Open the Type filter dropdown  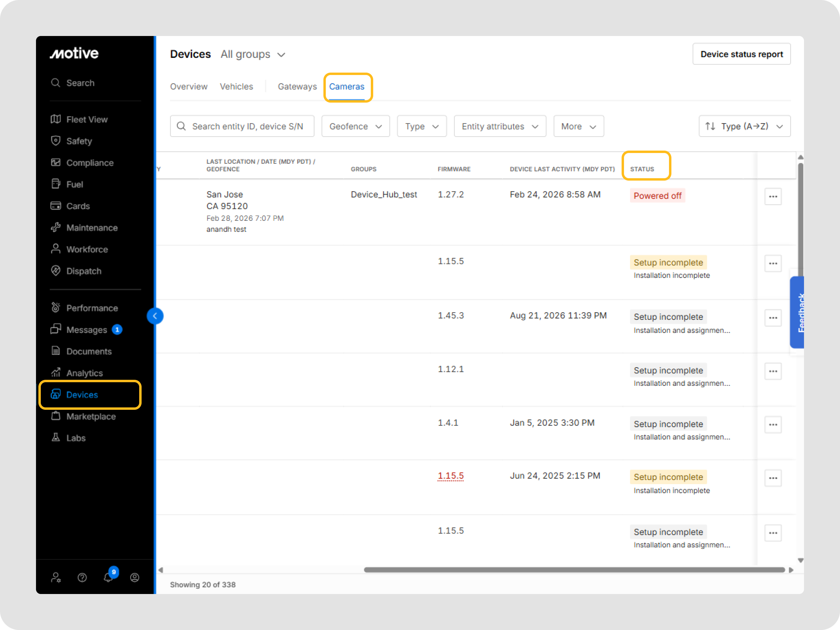pyautogui.click(x=422, y=126)
